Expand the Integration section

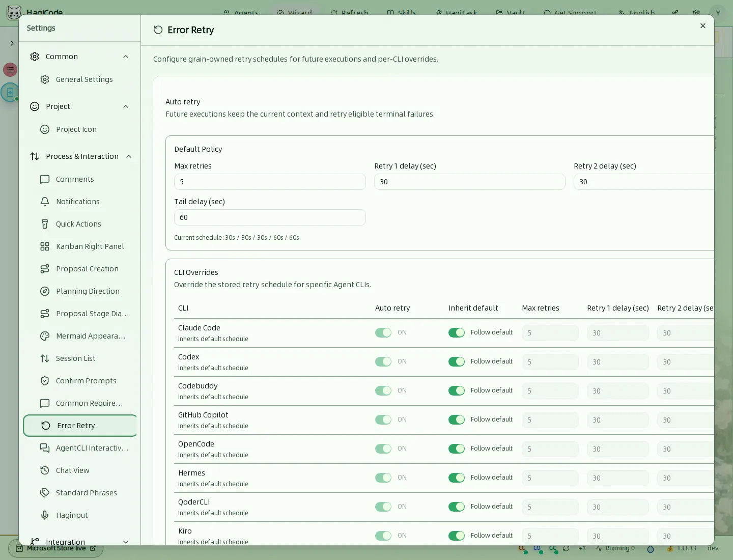126,542
